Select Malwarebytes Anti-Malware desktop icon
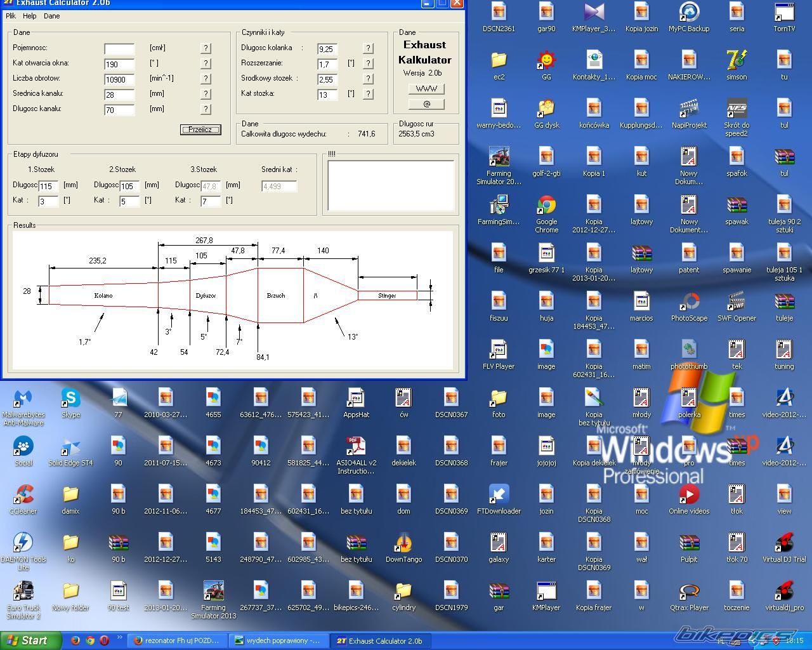This screenshot has width=812, height=650. (23, 407)
